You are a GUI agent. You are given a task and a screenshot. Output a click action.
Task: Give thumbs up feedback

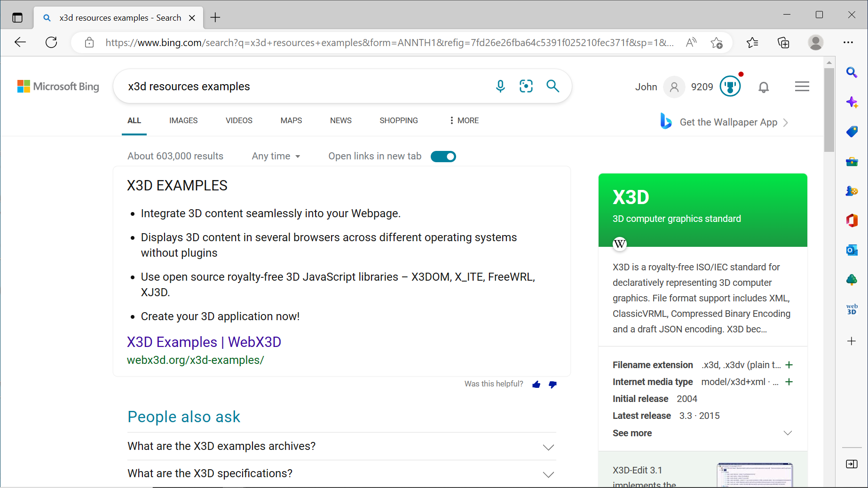click(x=537, y=385)
